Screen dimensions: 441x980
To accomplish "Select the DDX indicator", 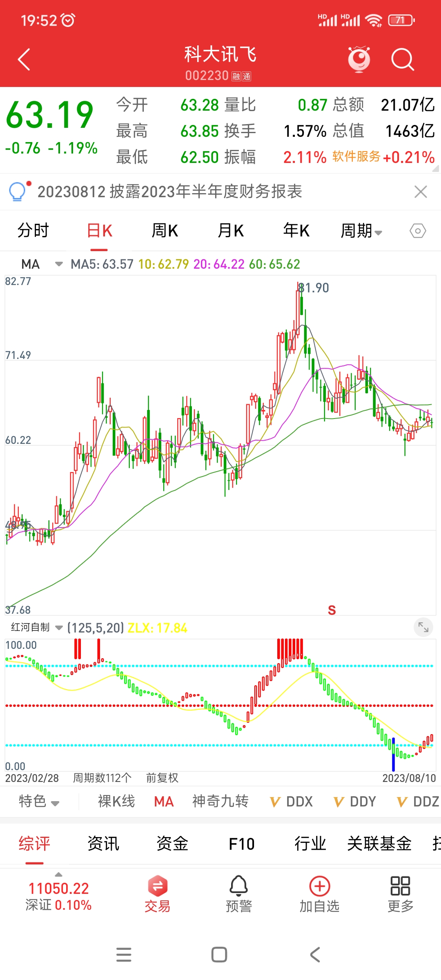I will (292, 802).
